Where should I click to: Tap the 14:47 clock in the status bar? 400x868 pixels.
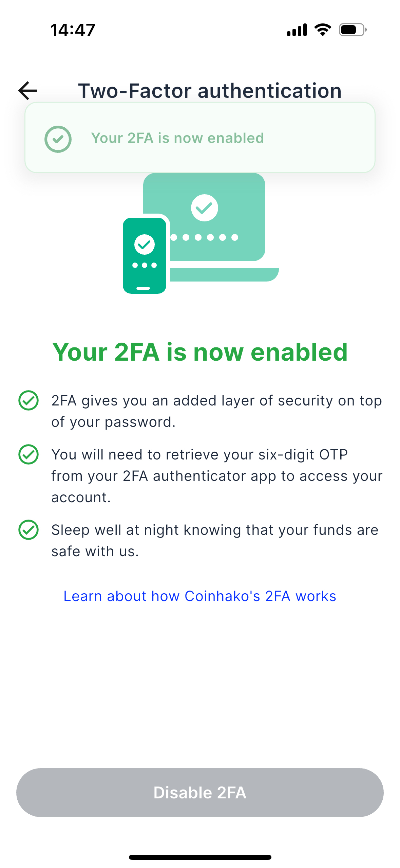pyautogui.click(x=73, y=30)
